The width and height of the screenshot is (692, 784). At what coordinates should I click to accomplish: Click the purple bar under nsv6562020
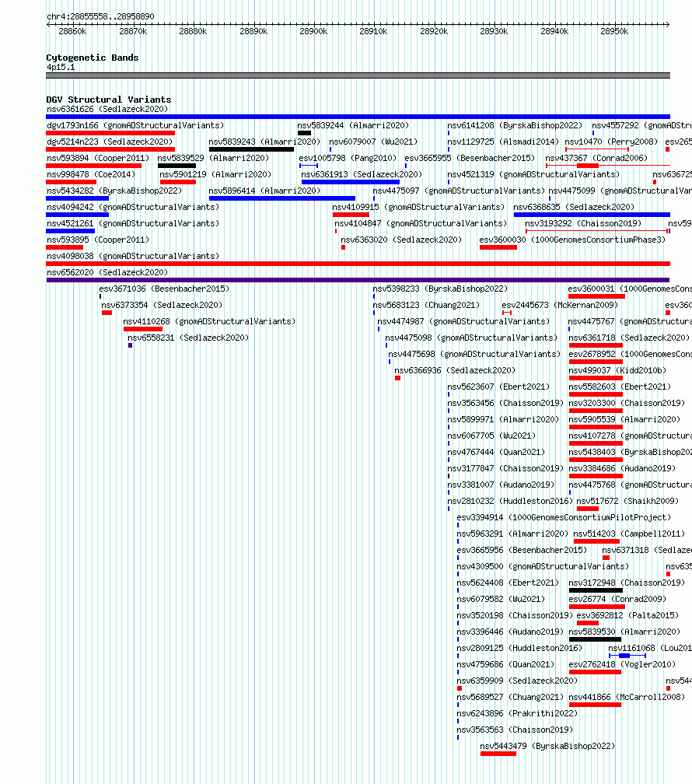click(x=358, y=280)
